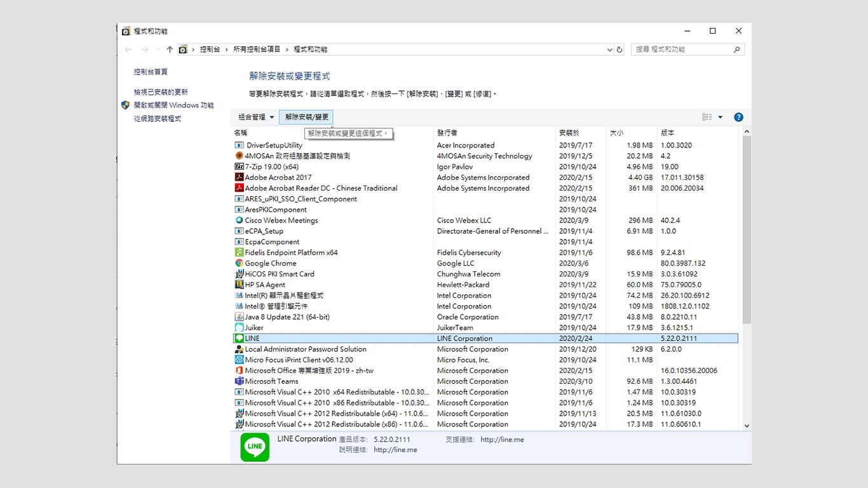Open the recent locations dropdown arrow
Image resolution: width=868 pixels, height=488 pixels.
158,50
